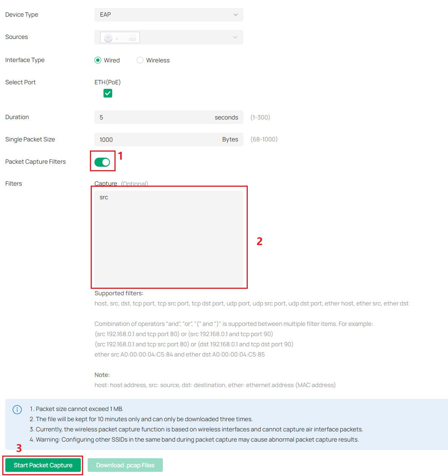Click the green checkmark icon under ETH(PoE)

click(x=108, y=93)
